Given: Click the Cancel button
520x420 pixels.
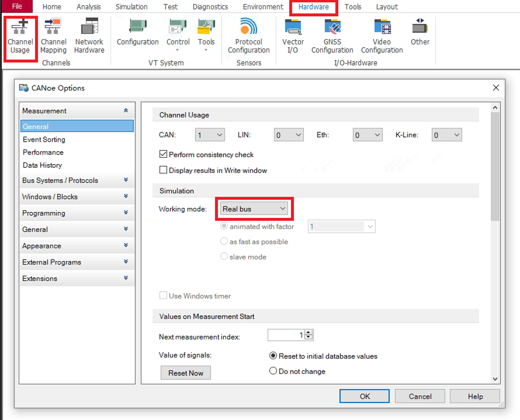Looking at the screenshot, I should click(x=420, y=396).
